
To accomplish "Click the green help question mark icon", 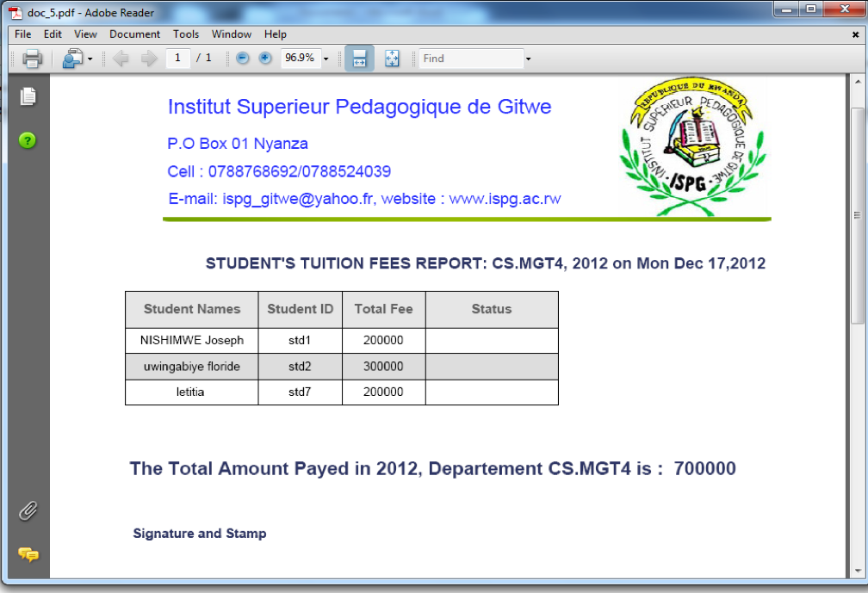I will click(x=28, y=140).
